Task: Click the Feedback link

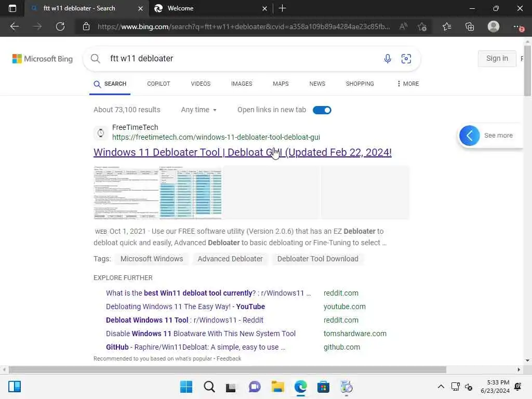Action: tap(229, 358)
